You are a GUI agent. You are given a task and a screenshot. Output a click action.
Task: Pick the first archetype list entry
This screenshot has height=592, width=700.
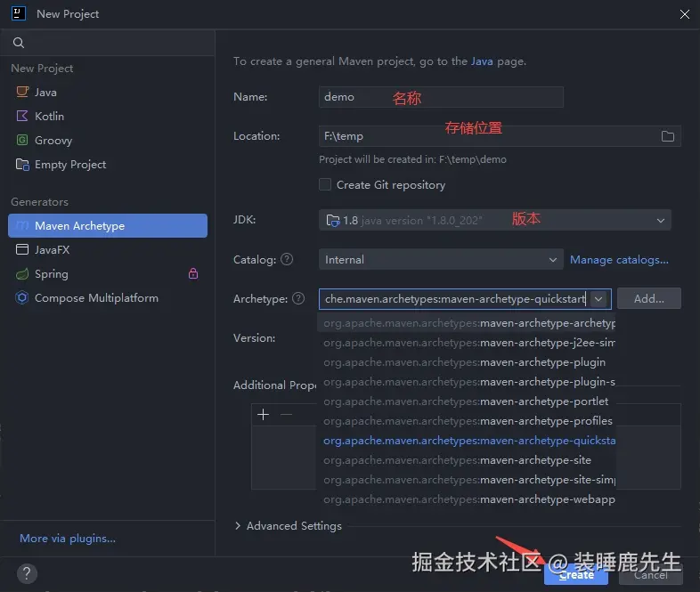point(467,323)
